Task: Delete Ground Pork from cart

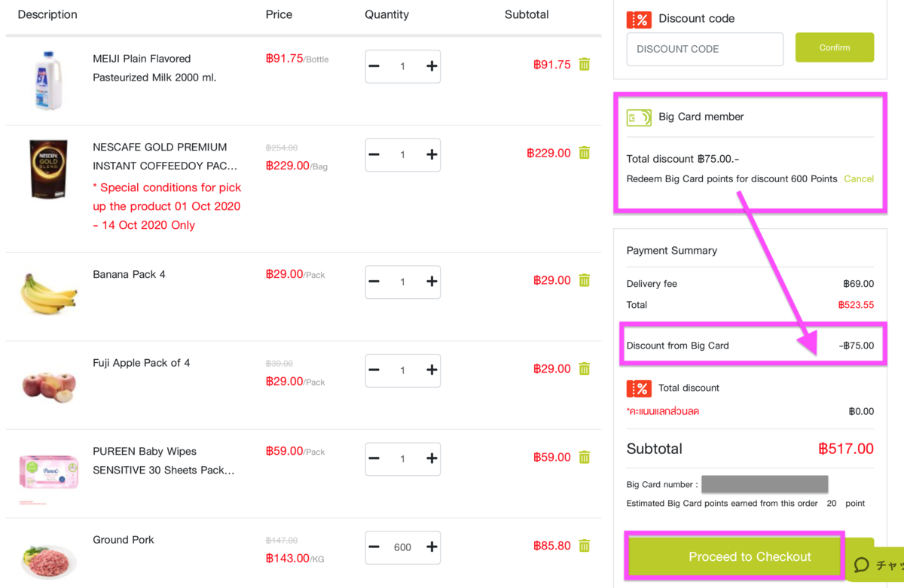Action: tap(585, 546)
